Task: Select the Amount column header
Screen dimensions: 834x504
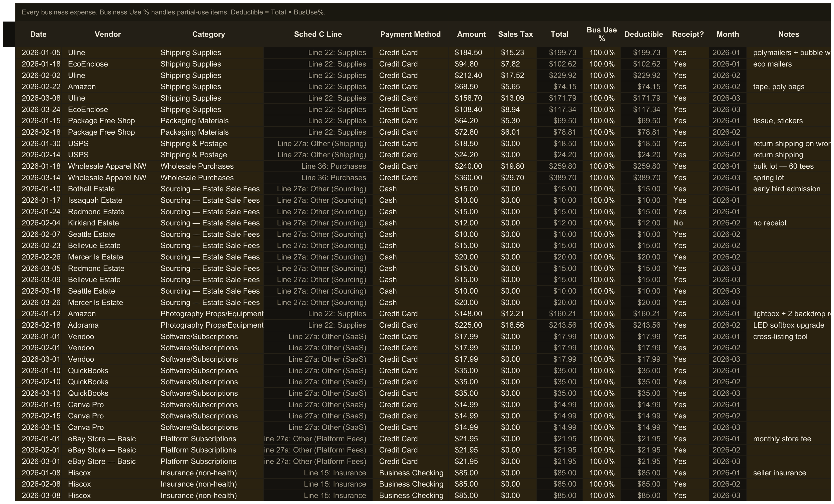Action: point(471,34)
